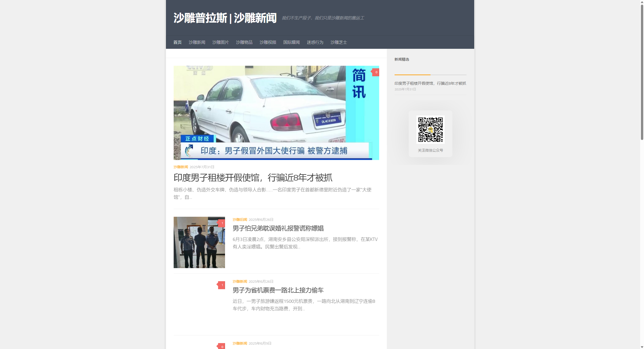Click comment badge on the 接力偷车 article
The image size is (644, 349).
click(221, 285)
